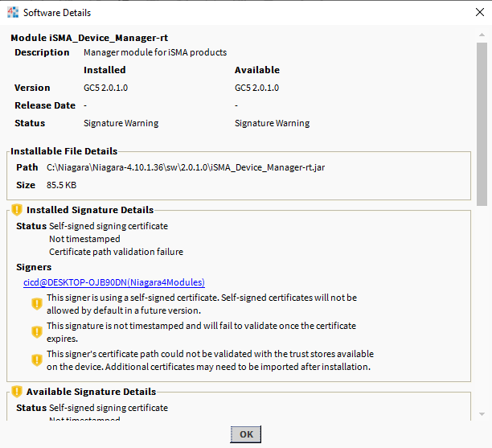Open the cicd@DESKTOP-OJB90DN signer link
492x448 pixels.
113,282
